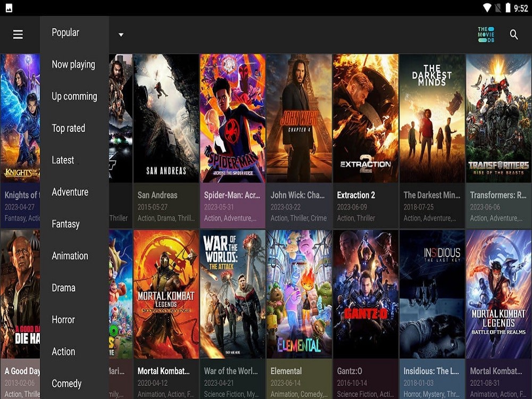Screen dimensions: 532x399
Task: Tap the image notification icon
Action: 9,8
